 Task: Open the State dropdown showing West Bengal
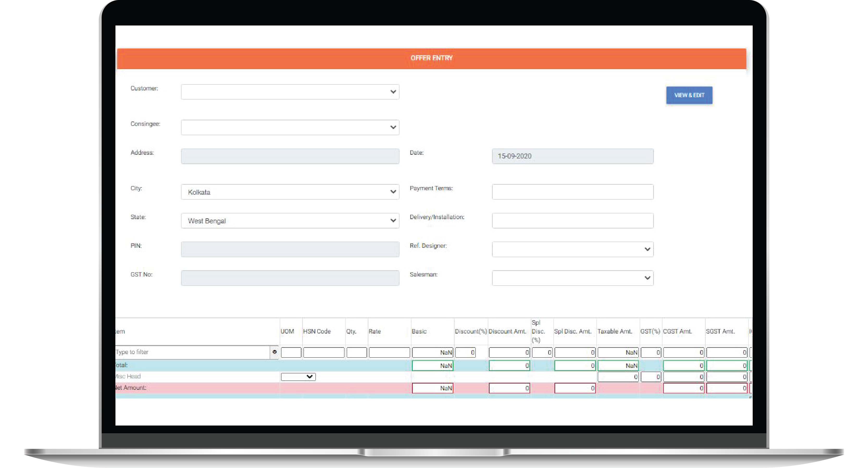tap(290, 220)
